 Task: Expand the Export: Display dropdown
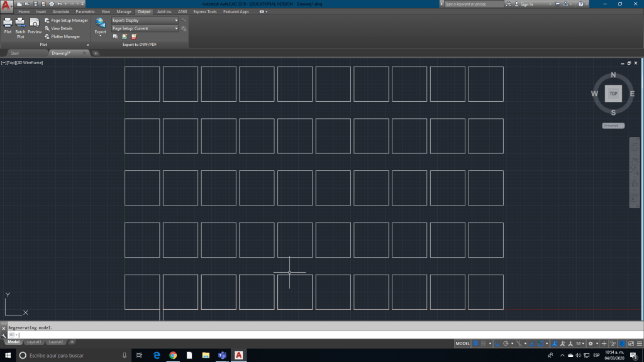[x=145, y=20]
